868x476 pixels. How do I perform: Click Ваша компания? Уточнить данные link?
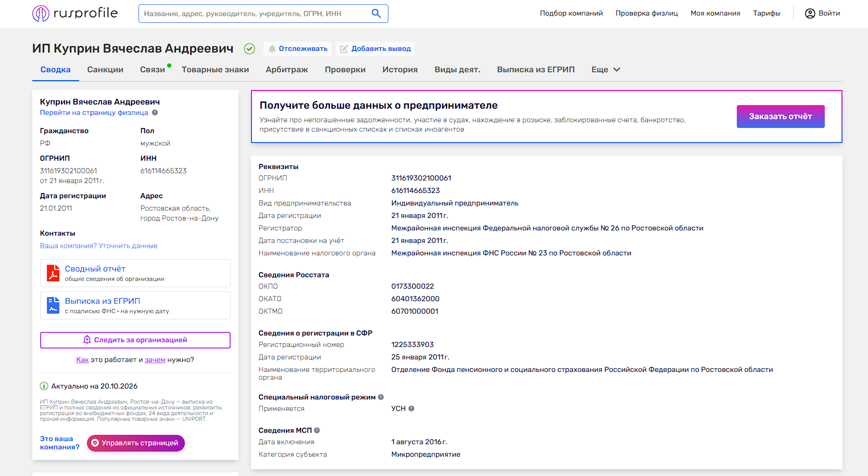pyautogui.click(x=98, y=246)
